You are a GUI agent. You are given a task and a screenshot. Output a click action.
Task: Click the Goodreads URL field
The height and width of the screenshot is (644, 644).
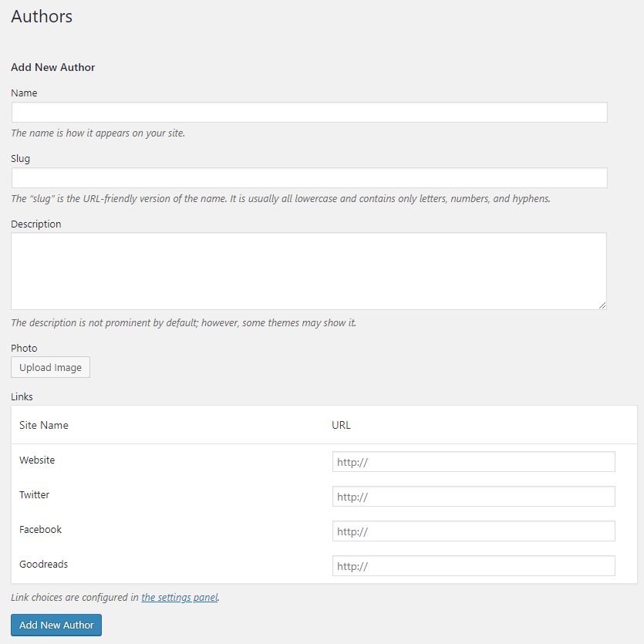pos(474,566)
